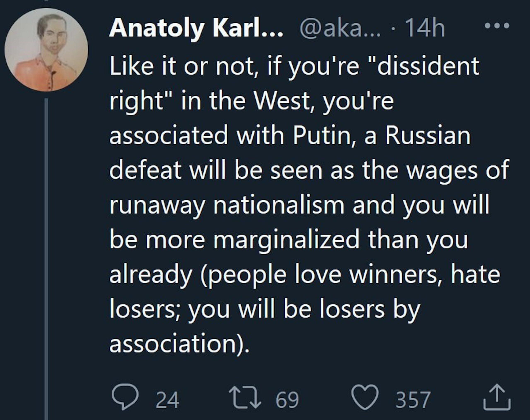Click the retweet count showing 69
This screenshot has width=530, height=420.
(287, 400)
